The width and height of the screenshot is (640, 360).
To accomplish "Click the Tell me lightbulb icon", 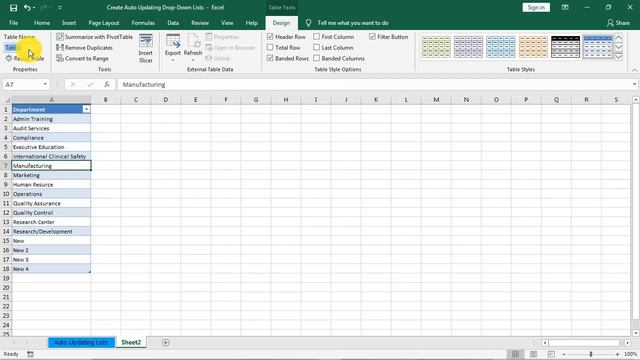I will pyautogui.click(x=309, y=23).
